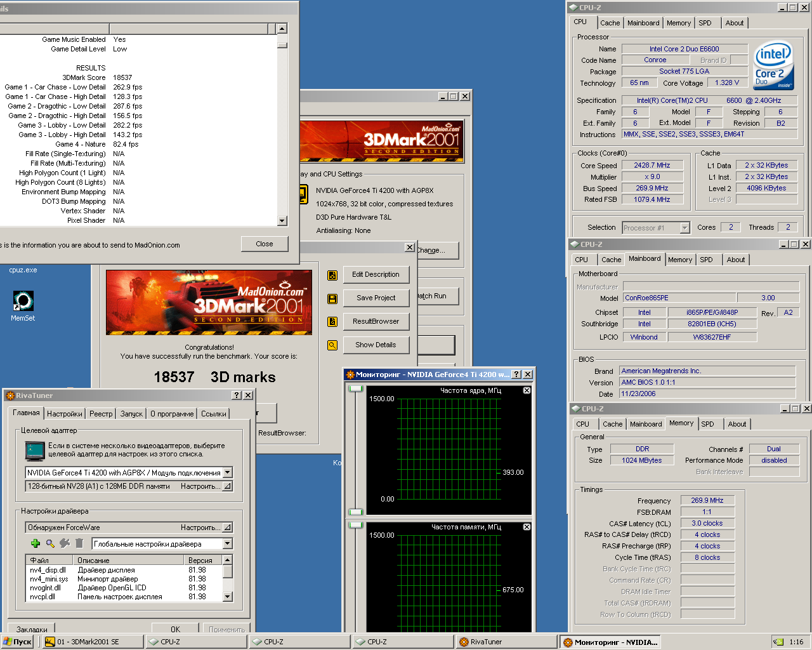The width and height of the screenshot is (812, 650).
Task: Click the Edit Description button
Action: [376, 274]
